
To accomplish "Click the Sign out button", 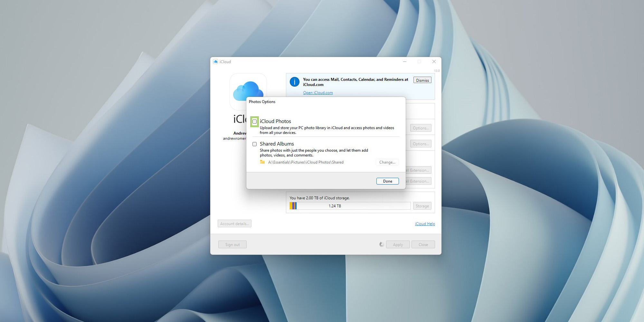I will [x=232, y=245].
